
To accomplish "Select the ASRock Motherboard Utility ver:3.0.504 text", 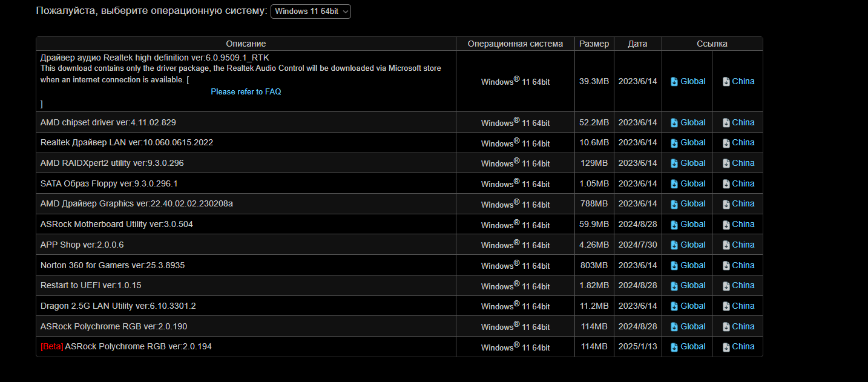I will point(117,224).
